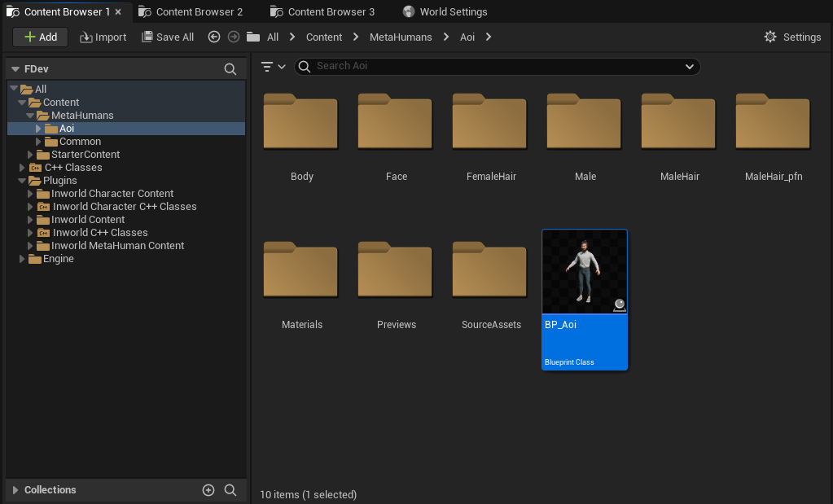This screenshot has width=833, height=504.
Task: Switch to Content Browser 2 tab
Action: point(198,12)
